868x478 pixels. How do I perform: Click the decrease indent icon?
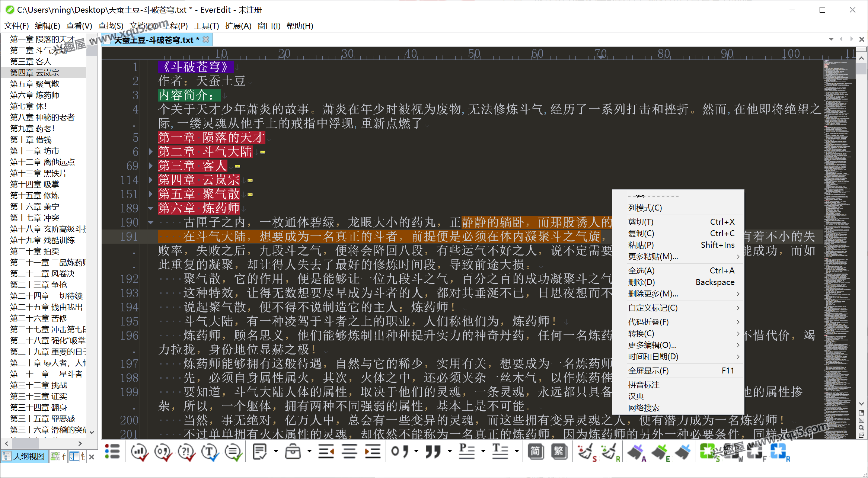[x=326, y=452]
